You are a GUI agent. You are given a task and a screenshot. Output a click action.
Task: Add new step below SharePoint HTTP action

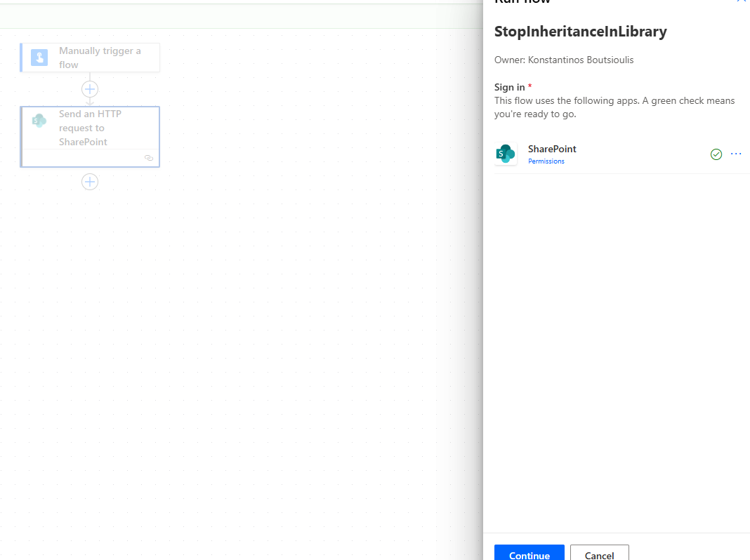(x=90, y=182)
